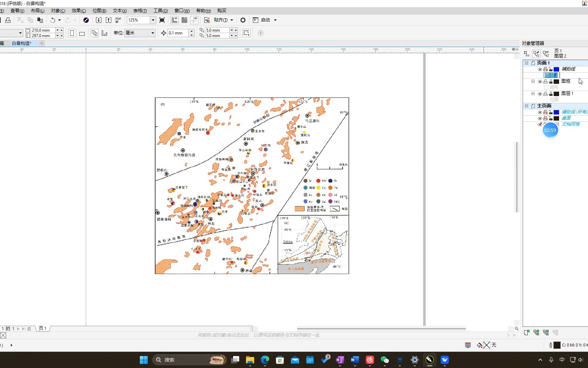Open the 单位 毫米 units dropdown
588x368 pixels.
pos(153,33)
